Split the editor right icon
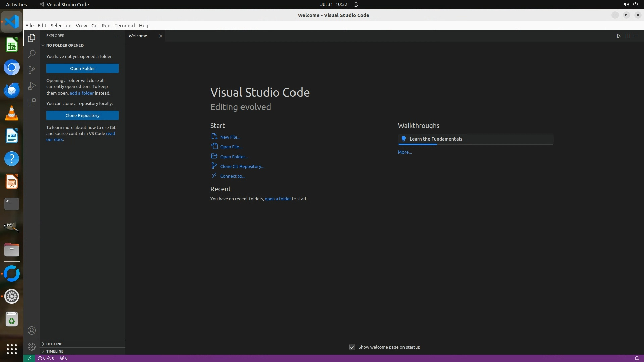Screen dimensions: 644x362 (x=628, y=36)
